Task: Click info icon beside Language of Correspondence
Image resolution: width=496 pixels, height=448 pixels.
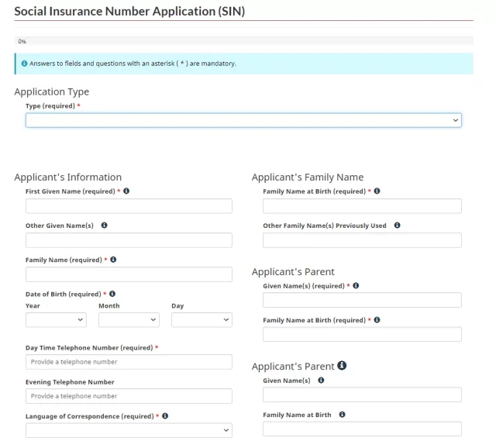Action: pos(165,415)
